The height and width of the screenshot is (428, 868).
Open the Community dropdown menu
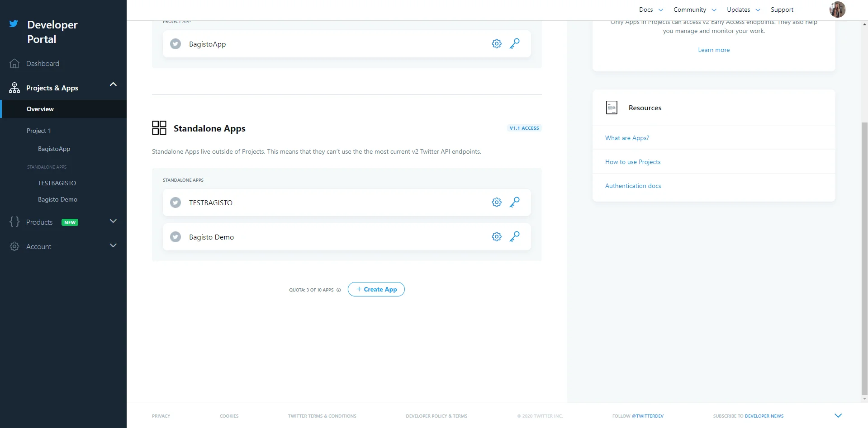(694, 10)
